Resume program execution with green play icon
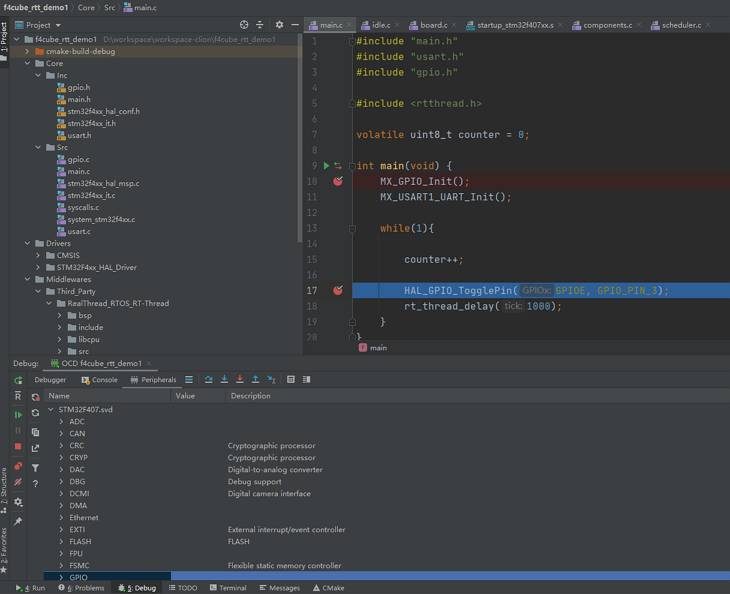730x594 pixels. coord(18,415)
